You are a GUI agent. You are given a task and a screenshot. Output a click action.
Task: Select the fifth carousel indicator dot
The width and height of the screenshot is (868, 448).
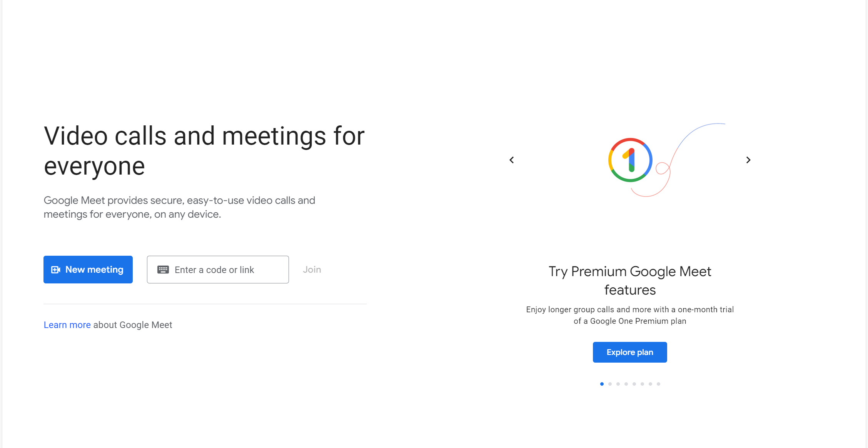tap(634, 384)
